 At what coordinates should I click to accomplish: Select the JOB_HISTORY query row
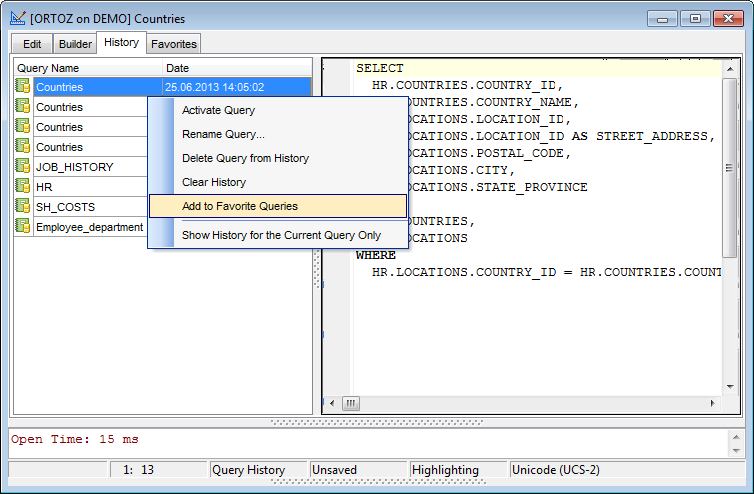[81, 166]
